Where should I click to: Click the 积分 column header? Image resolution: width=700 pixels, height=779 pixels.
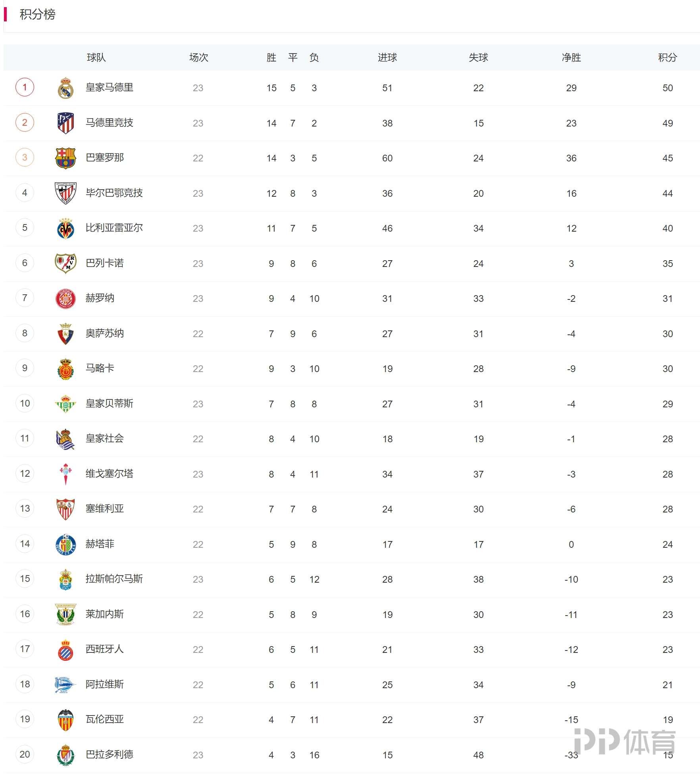(667, 58)
